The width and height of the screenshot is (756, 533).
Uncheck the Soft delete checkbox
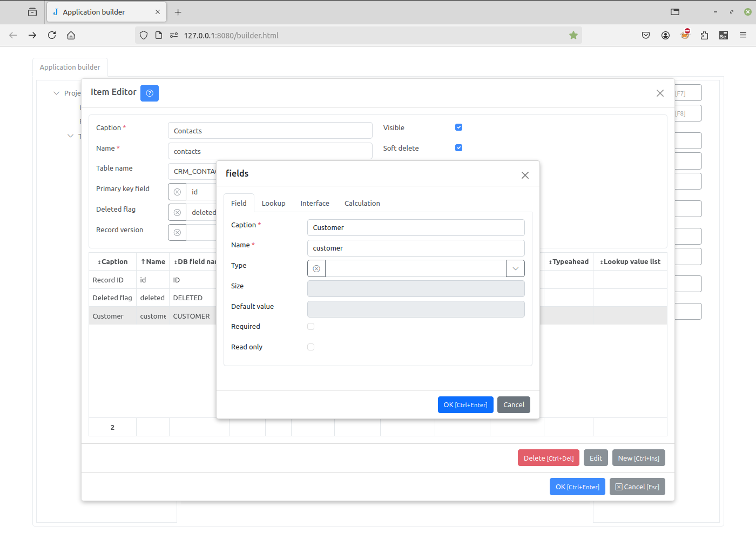click(458, 148)
